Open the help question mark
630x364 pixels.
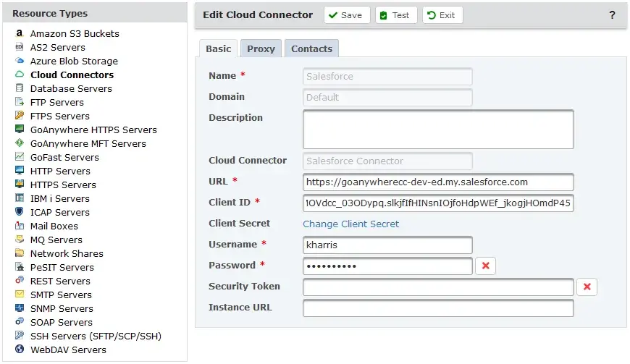coord(612,15)
